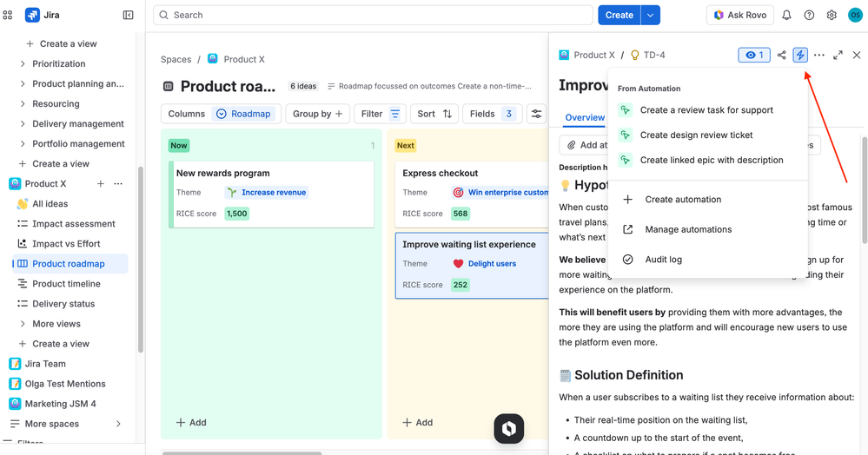Click the horizontal board scrollbar
The width and height of the screenshot is (868, 455).
[x=242, y=452]
